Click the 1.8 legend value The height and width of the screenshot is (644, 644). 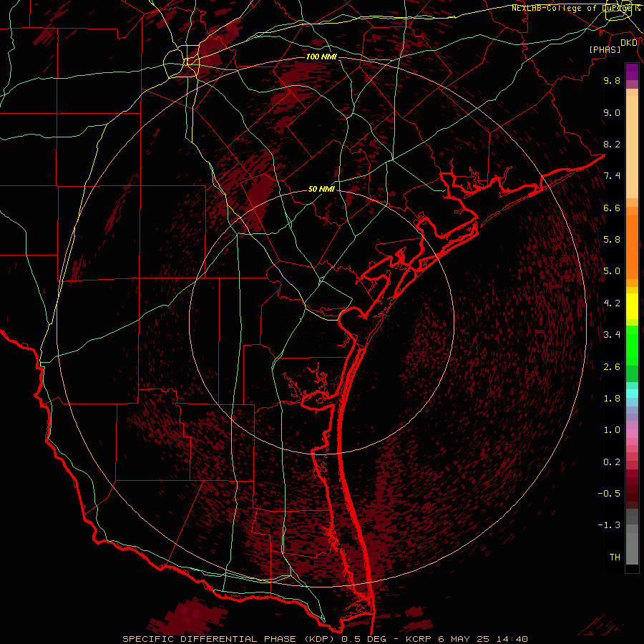click(x=612, y=399)
